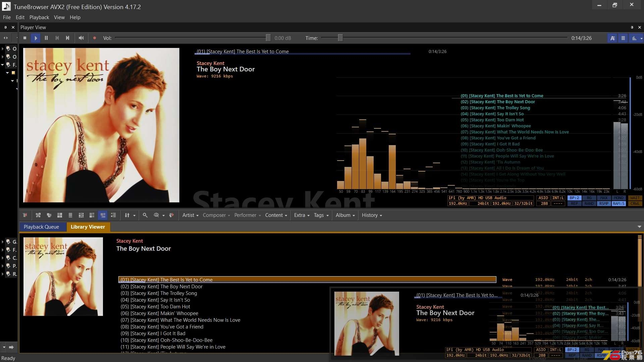644x362 pixels.
Task: Click the red and gray speaker icon in the library toolbar
Action: 172,215
